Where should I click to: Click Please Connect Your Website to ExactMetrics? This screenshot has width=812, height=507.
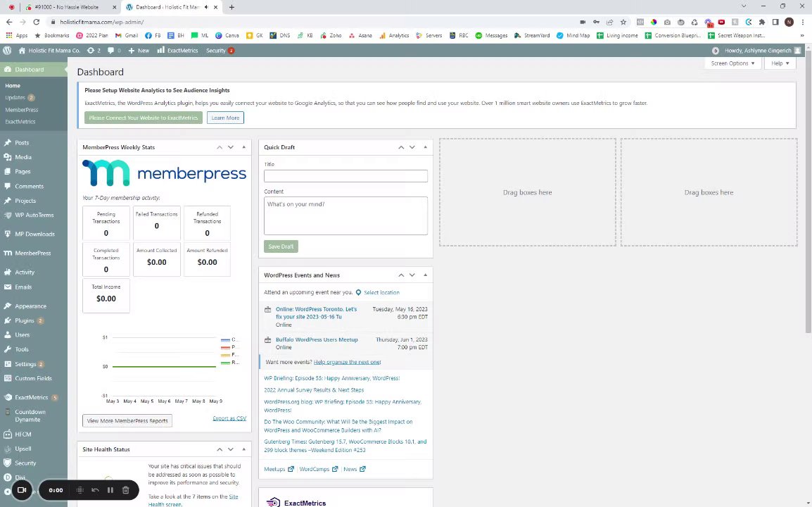144,118
